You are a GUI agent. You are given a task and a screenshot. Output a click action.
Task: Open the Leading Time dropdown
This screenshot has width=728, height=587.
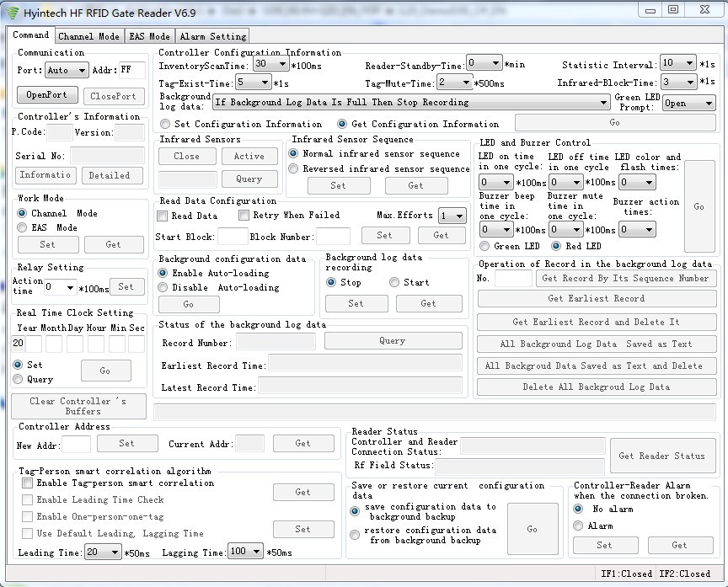tap(103, 552)
